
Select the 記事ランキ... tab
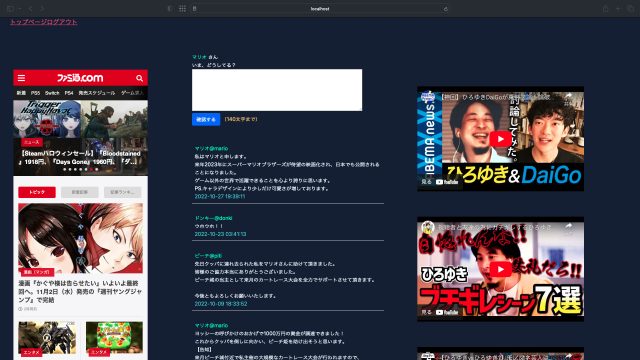122,192
